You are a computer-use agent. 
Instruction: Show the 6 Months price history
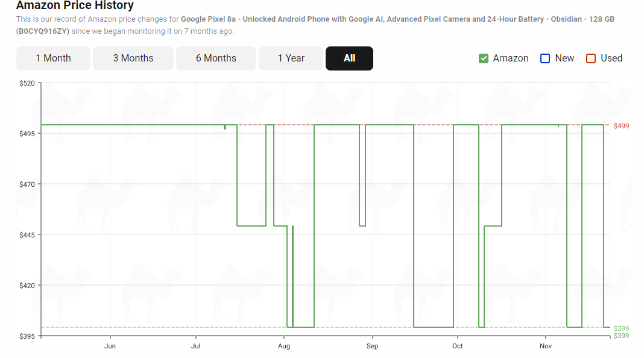point(216,58)
